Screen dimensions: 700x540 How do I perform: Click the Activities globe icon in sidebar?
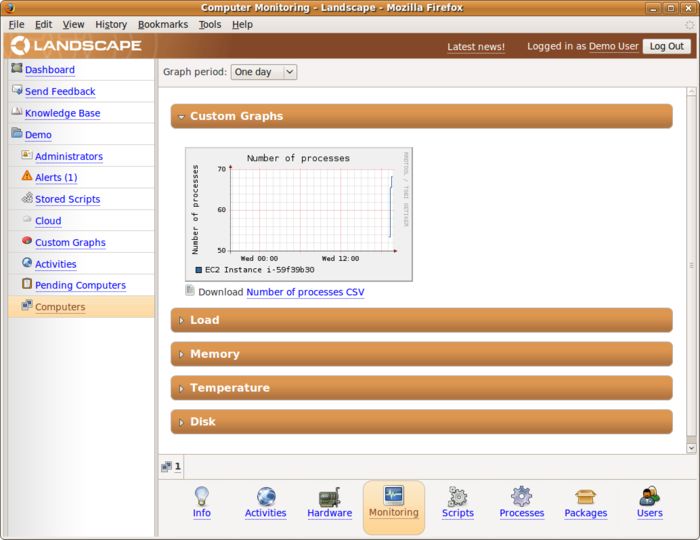pyautogui.click(x=27, y=262)
